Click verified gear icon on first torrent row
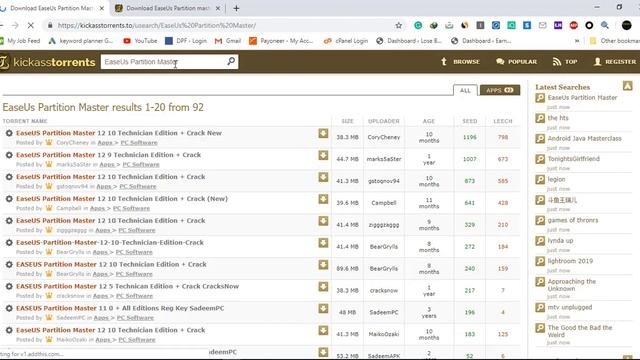 click(9, 133)
